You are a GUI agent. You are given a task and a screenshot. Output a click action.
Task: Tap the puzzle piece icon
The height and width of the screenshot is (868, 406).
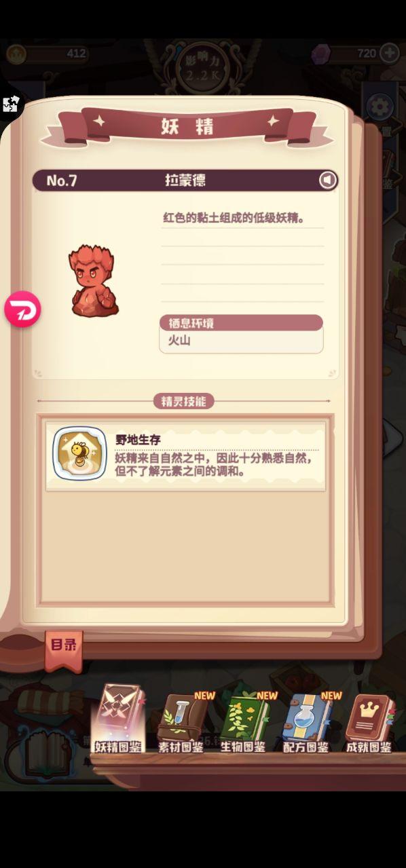click(11, 104)
